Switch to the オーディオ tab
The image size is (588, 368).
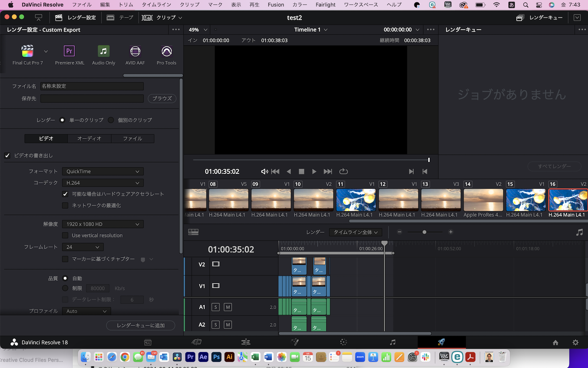[89, 138]
